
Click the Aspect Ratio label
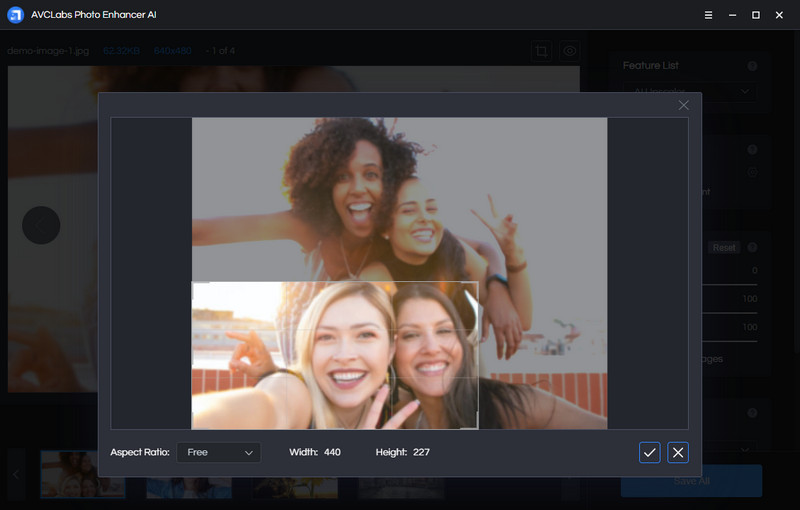tap(140, 452)
